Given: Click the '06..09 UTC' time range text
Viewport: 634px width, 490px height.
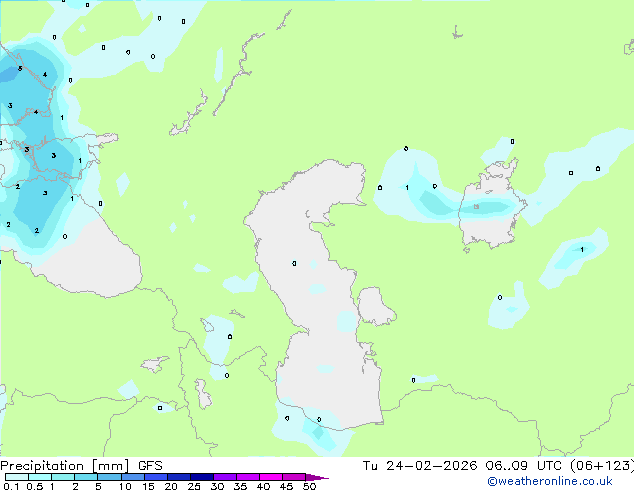Looking at the screenshot, I should [x=523, y=466].
